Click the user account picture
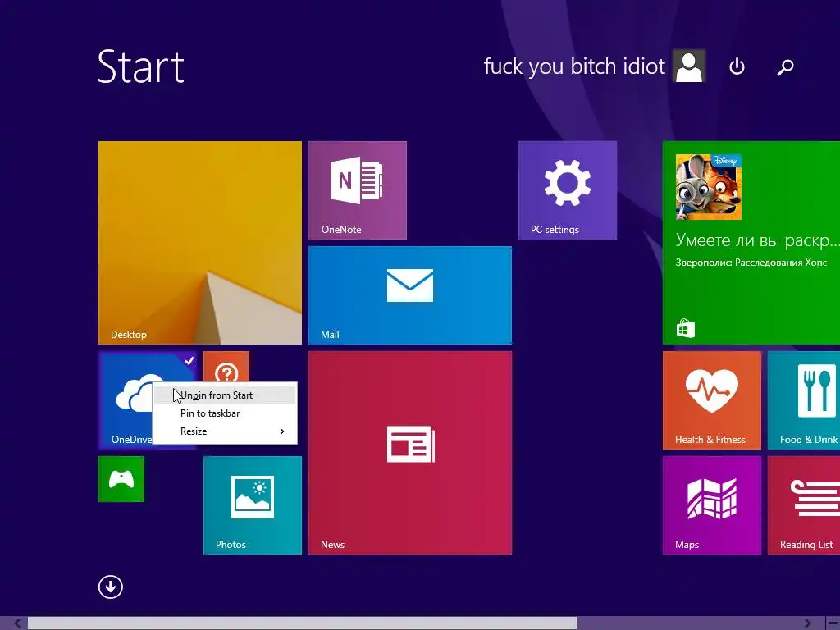 689,66
